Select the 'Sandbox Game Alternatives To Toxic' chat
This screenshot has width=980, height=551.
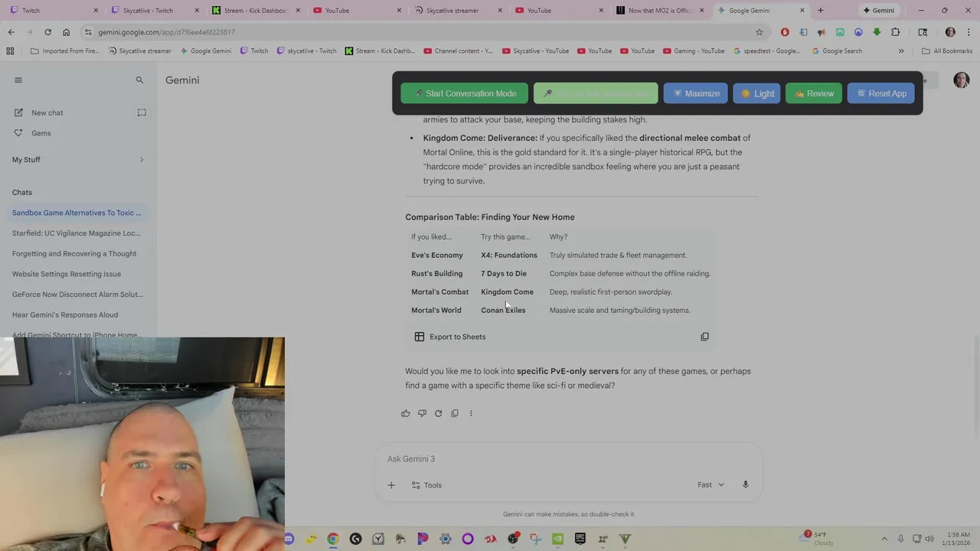[77, 213]
